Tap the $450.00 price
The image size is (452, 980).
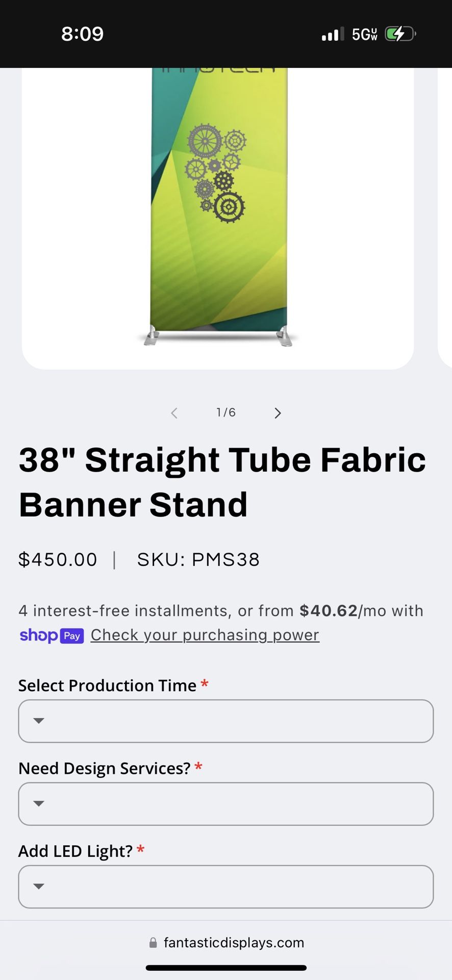(58, 559)
